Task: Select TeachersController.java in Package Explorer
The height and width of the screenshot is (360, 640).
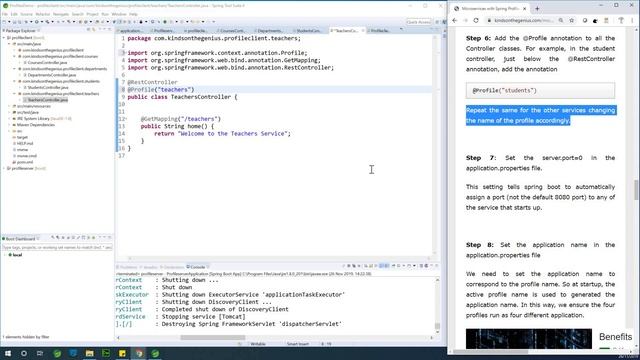Action: (x=47, y=100)
